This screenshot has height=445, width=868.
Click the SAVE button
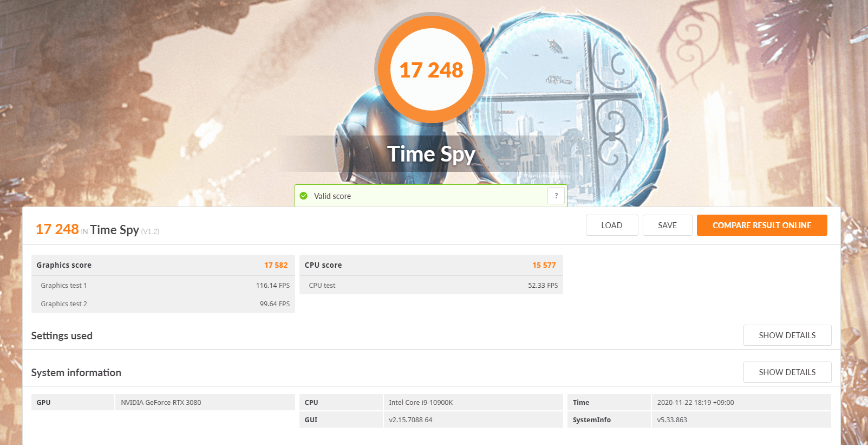pyautogui.click(x=668, y=225)
